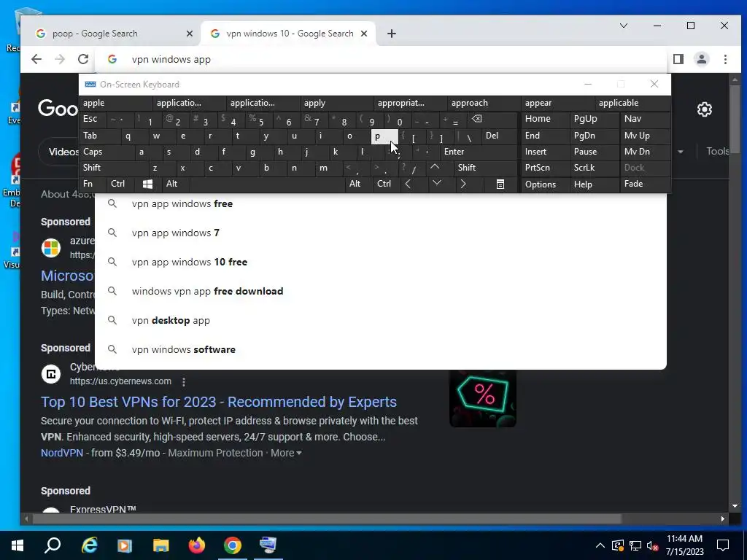The width and height of the screenshot is (747, 560).
Task: Close the poop - Google Search tab
Action: [x=189, y=34]
